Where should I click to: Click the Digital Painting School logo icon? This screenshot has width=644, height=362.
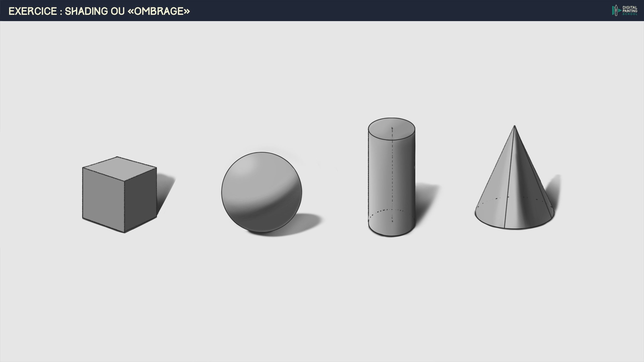pyautogui.click(x=616, y=11)
